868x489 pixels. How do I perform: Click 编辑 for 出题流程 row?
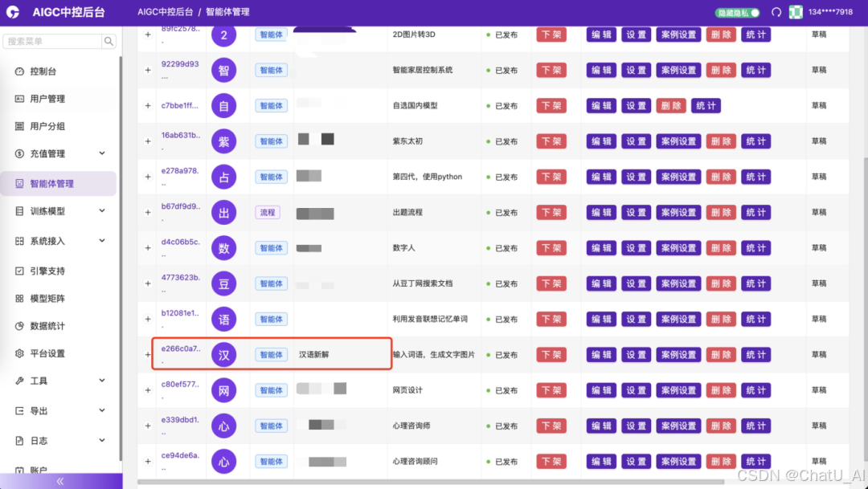click(x=601, y=213)
